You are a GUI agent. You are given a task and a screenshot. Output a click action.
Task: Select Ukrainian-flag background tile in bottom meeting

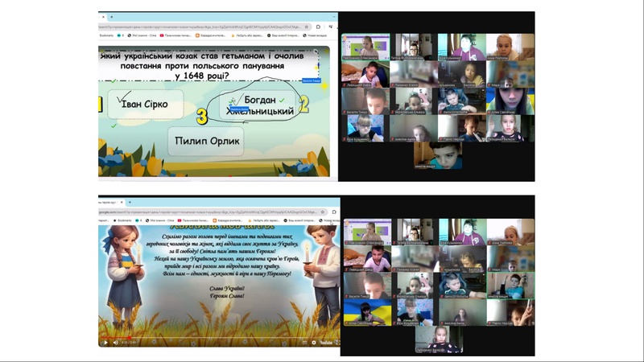pyautogui.click(x=367, y=312)
